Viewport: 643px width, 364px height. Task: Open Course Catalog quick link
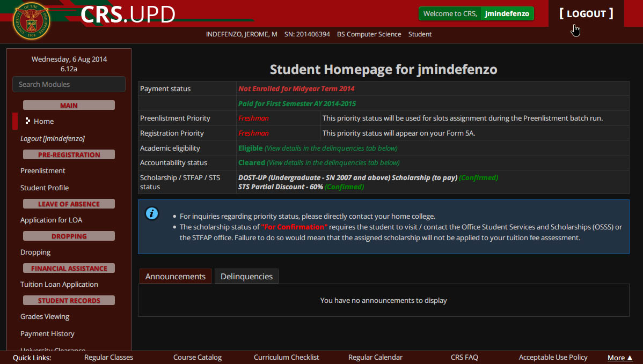197,358
